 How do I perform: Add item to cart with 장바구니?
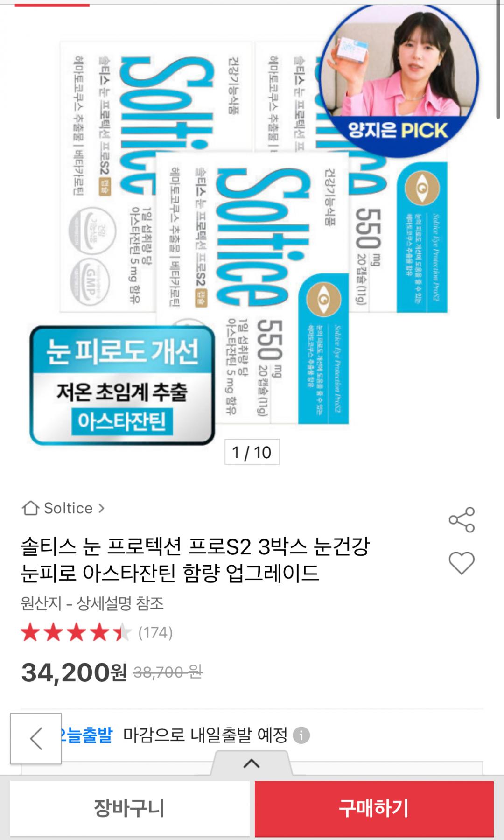[130, 808]
